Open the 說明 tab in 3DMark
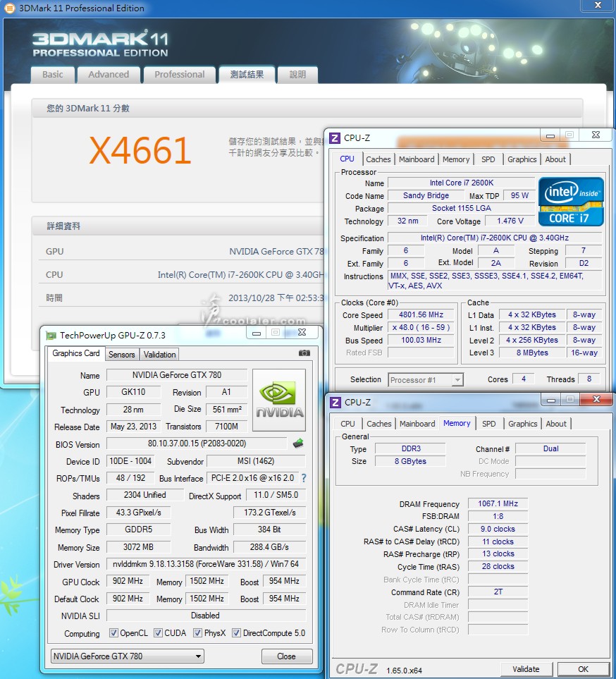This screenshot has height=679, width=616. (x=297, y=75)
